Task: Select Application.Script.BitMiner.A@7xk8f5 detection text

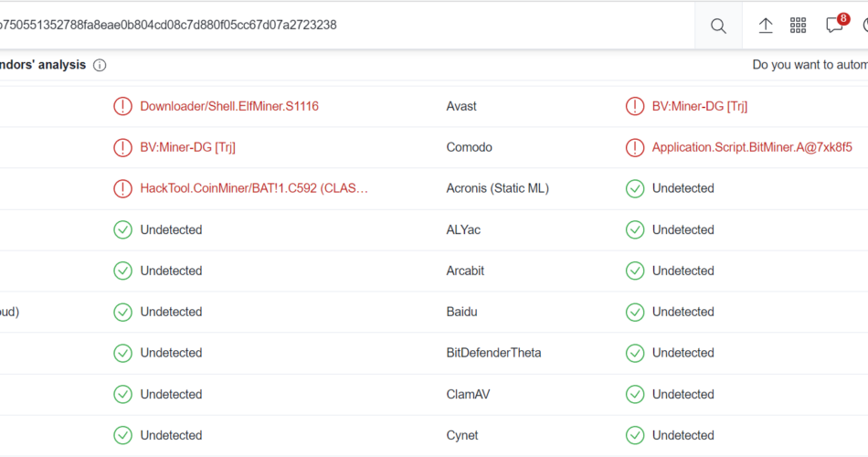Action: [x=752, y=147]
